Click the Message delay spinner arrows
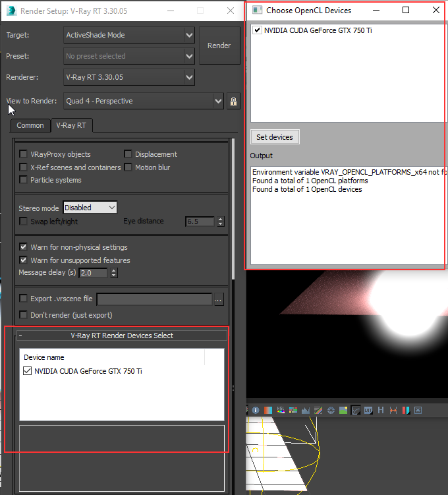 [114, 273]
